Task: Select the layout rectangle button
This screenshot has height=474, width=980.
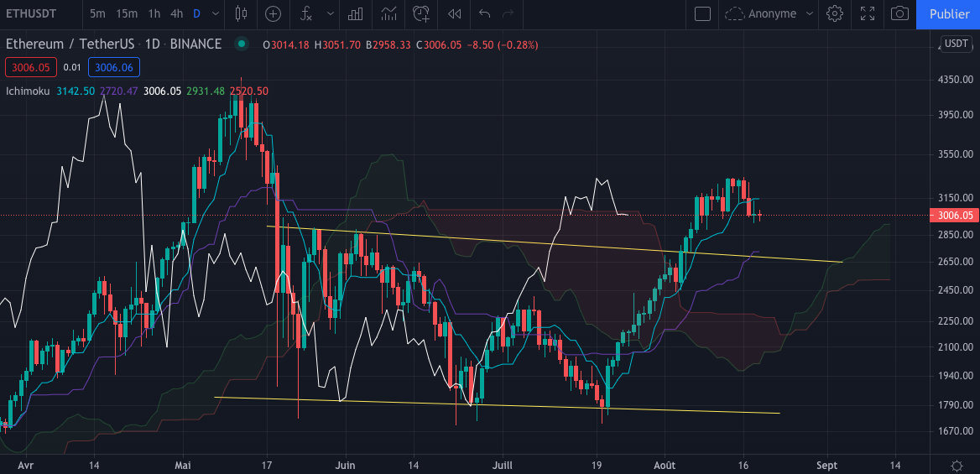Action: pos(703,13)
